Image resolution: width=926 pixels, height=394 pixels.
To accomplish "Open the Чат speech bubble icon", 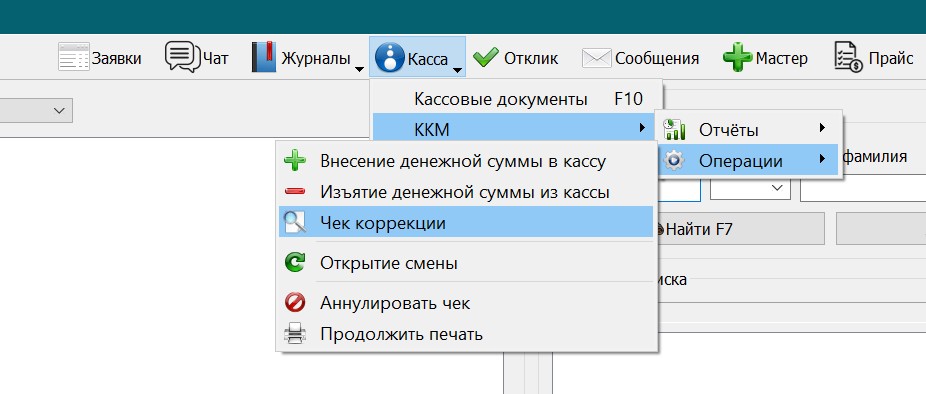I will click(182, 57).
